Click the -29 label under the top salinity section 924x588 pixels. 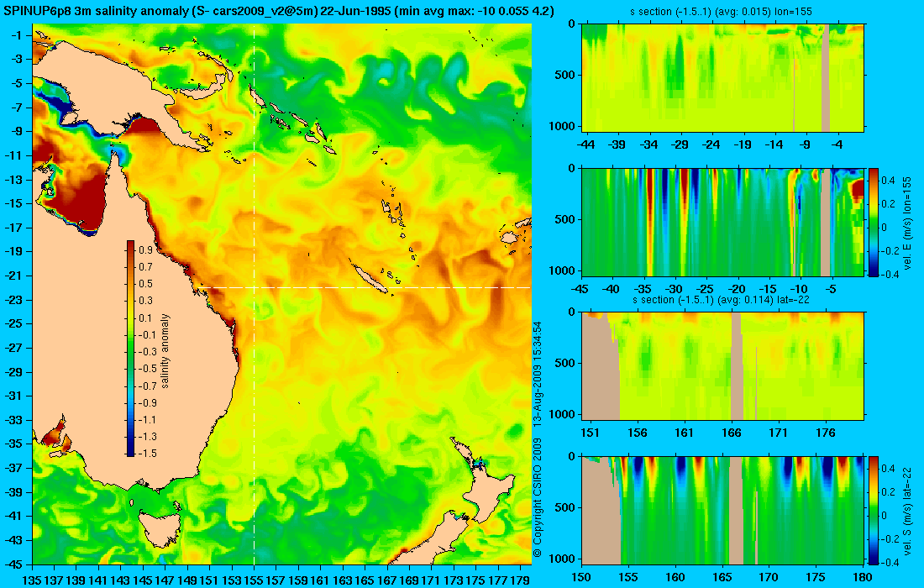680,144
